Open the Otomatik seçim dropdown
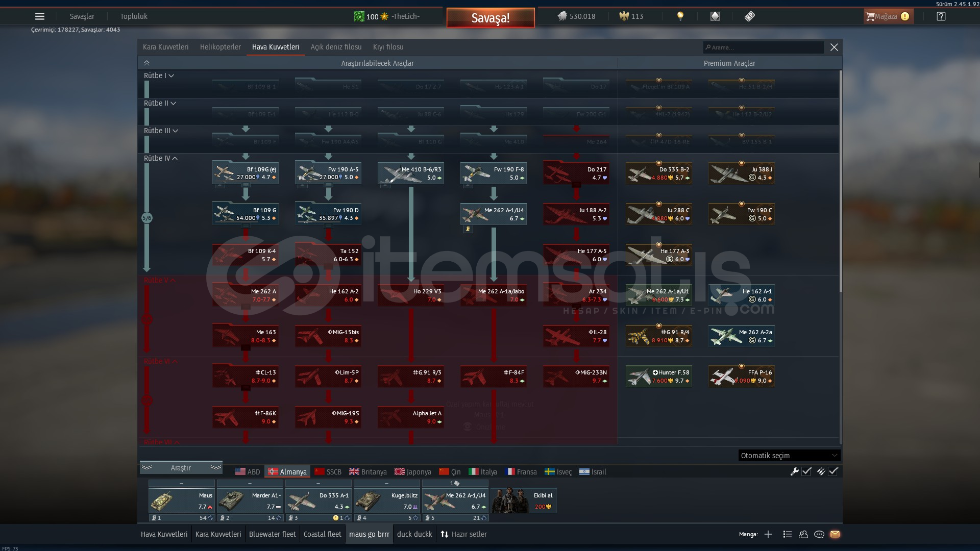 pos(789,456)
